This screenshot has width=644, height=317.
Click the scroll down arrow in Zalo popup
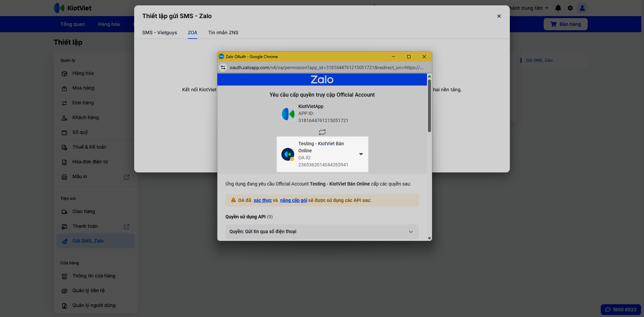pyautogui.click(x=429, y=238)
